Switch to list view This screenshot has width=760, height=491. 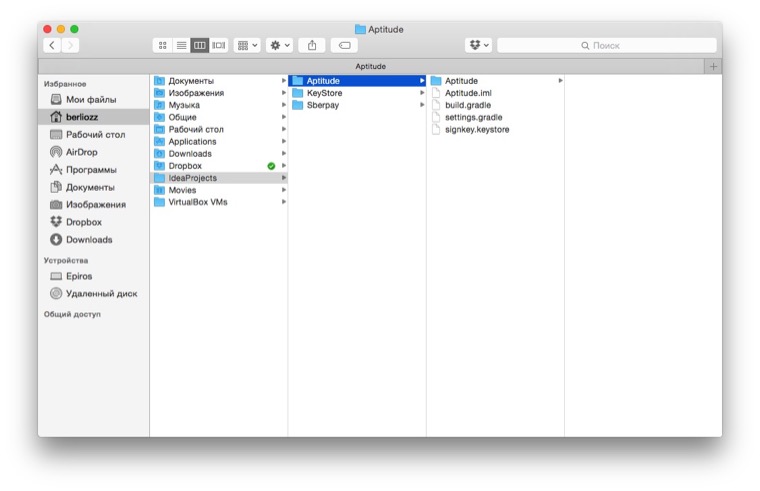(x=181, y=45)
